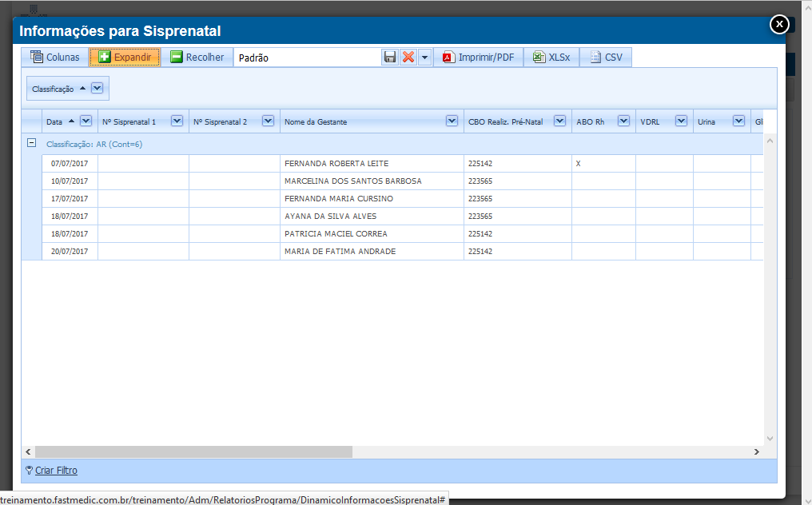The image size is (812, 505).
Task: Click the date 07/07/2017 cell
Action: pyautogui.click(x=70, y=163)
